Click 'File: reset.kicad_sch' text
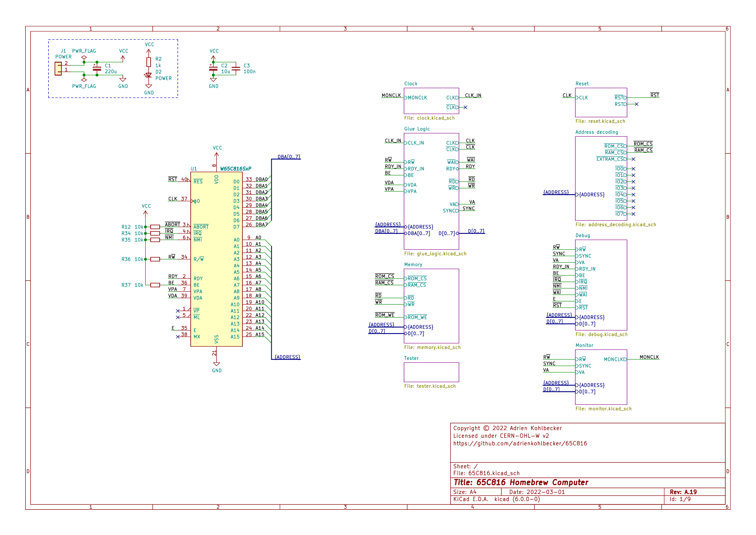Screen dimensions: 756x535 [600, 121]
